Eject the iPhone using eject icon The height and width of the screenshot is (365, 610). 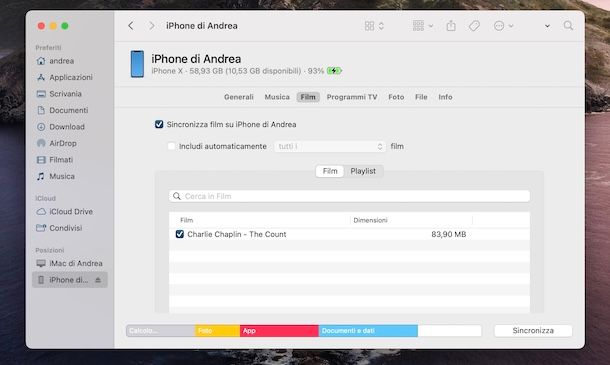coord(98,280)
